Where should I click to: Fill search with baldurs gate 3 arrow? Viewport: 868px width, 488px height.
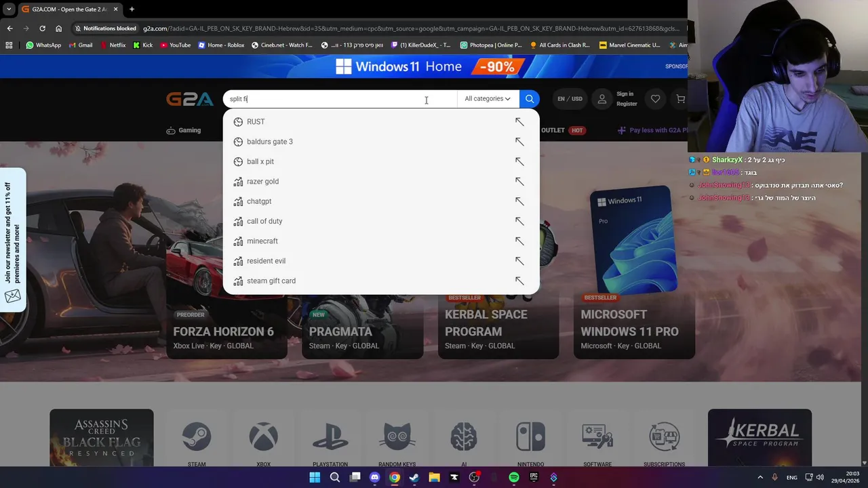click(x=519, y=142)
